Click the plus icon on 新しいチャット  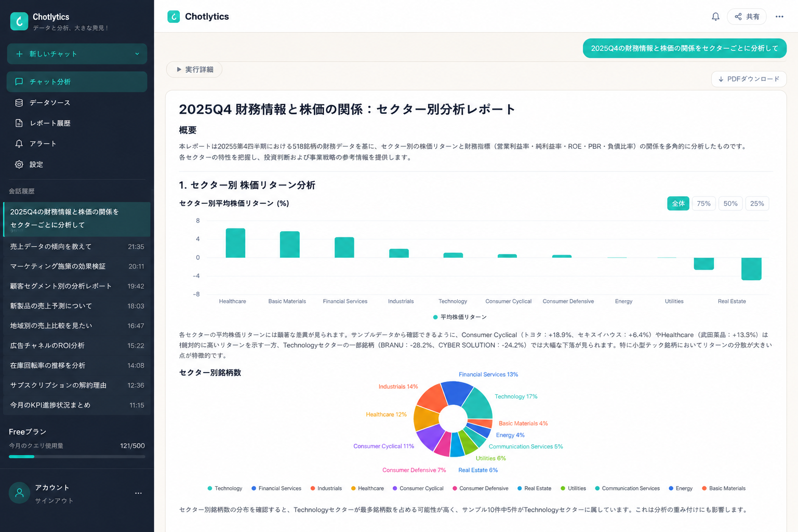[x=20, y=54]
